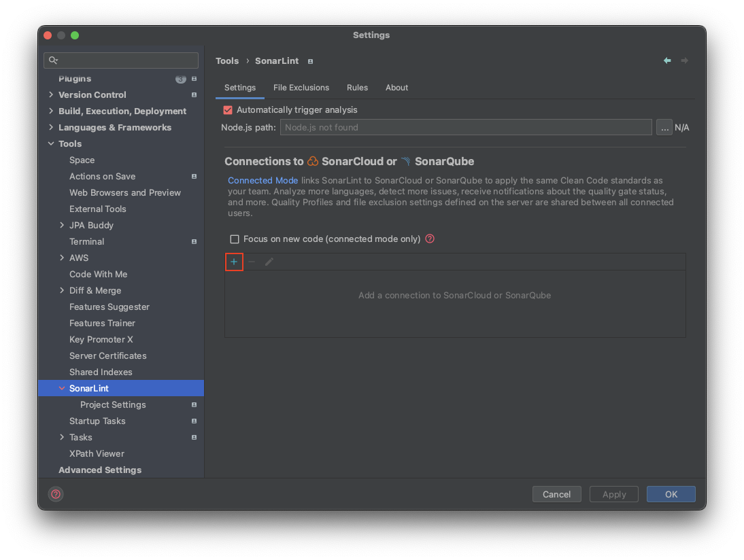This screenshot has height=560, width=744.
Task: Click project icon on Terminal row
Action: tap(194, 242)
